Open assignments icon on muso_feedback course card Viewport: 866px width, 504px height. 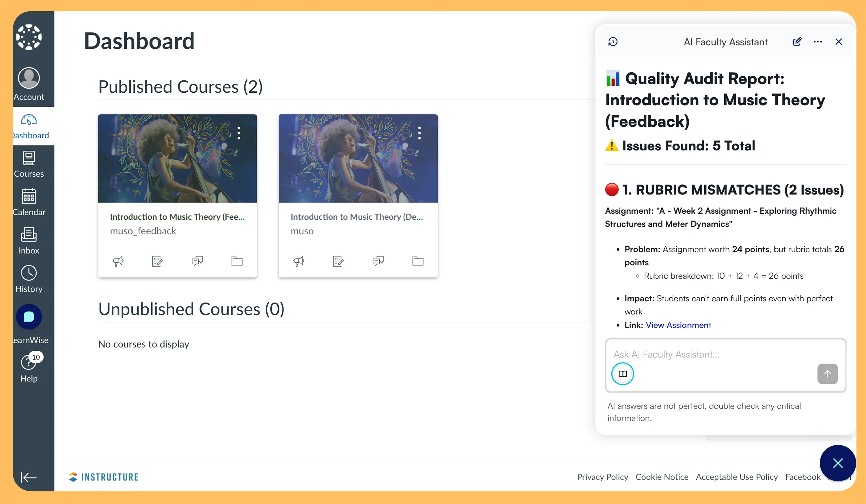click(x=157, y=261)
